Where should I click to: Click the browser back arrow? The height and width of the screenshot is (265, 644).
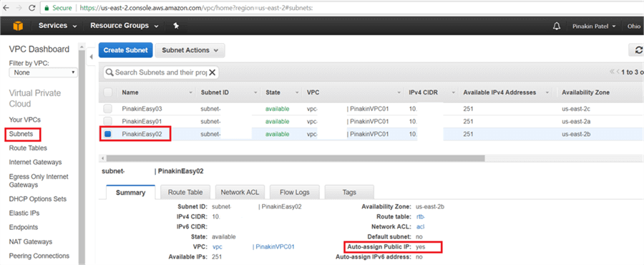pyautogui.click(x=6, y=7)
